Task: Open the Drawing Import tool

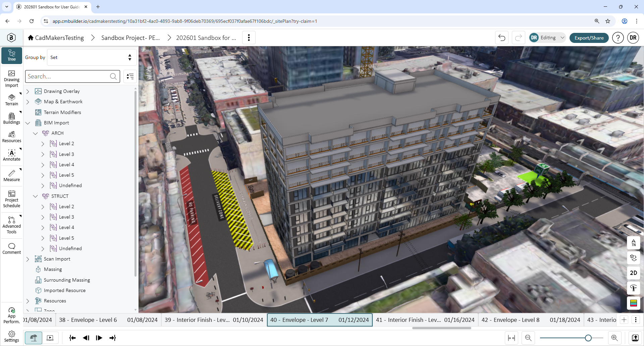Action: tap(12, 79)
